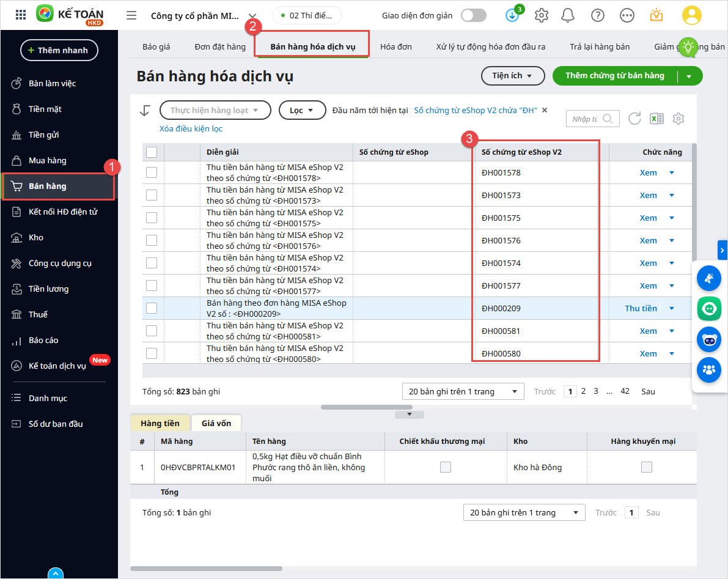Open the table column settings gear
Image resolution: width=728 pixels, height=579 pixels.
[x=678, y=119]
